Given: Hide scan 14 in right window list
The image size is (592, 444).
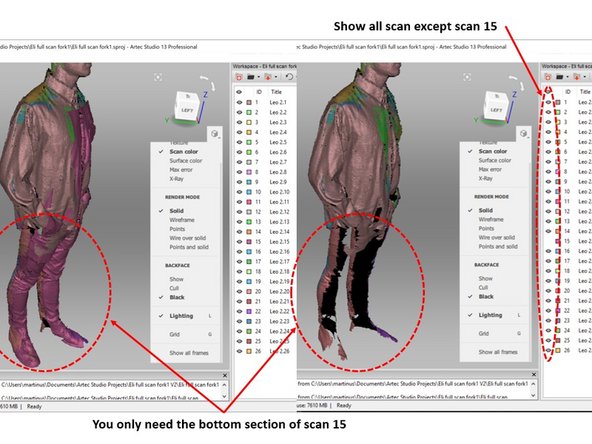Looking at the screenshot, I should (548, 231).
